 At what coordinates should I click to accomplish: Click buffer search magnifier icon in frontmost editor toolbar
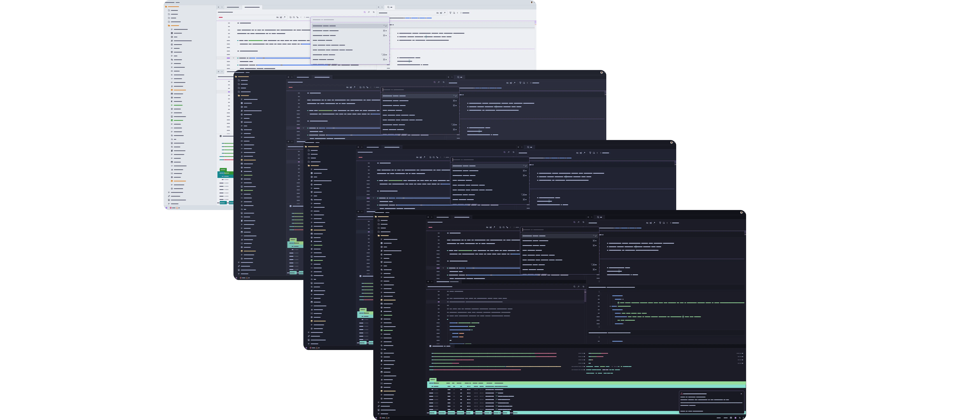(574, 222)
